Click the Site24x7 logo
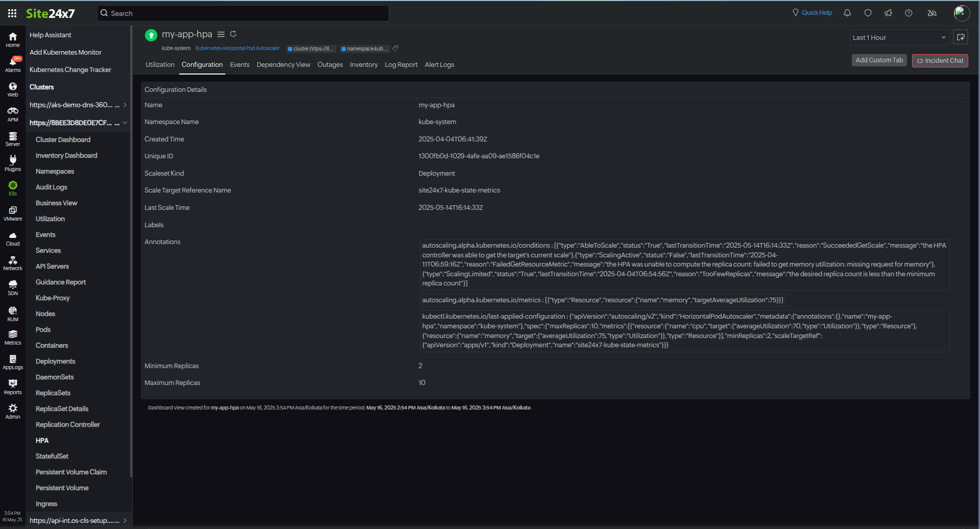Viewport: 980px width, 529px height. [50, 13]
